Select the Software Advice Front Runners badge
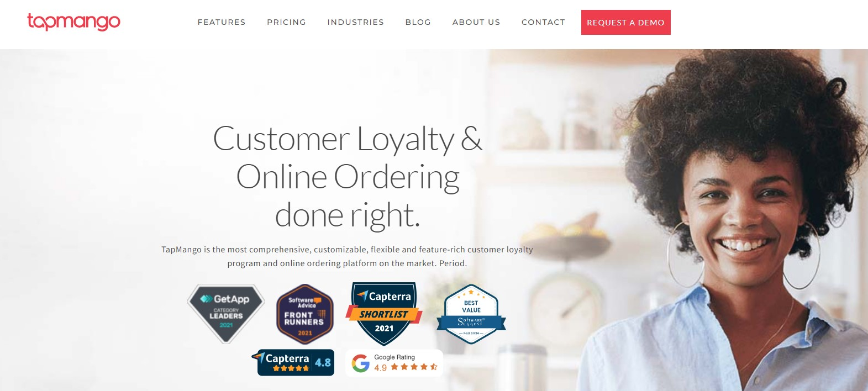The height and width of the screenshot is (391, 868). [305, 314]
